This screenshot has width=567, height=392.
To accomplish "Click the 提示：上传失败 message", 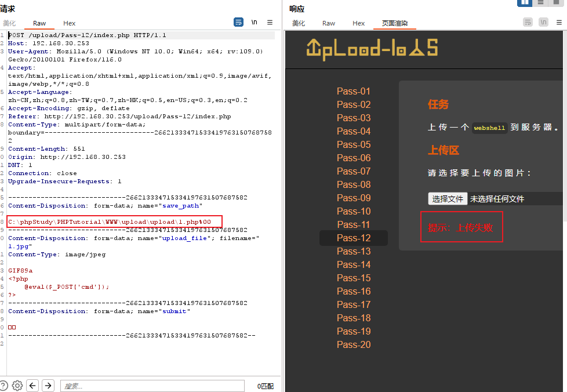I will (x=461, y=228).
